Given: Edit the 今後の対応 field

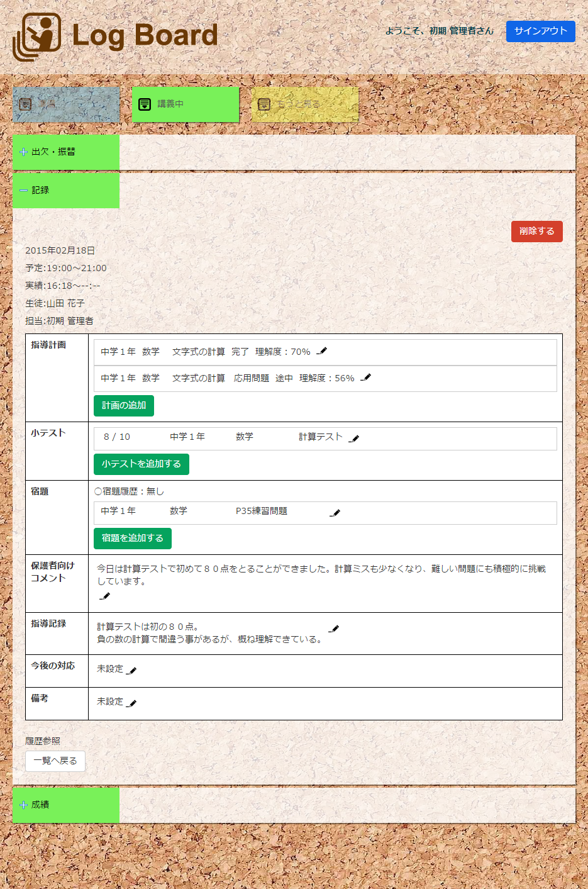Looking at the screenshot, I should pos(131,670).
